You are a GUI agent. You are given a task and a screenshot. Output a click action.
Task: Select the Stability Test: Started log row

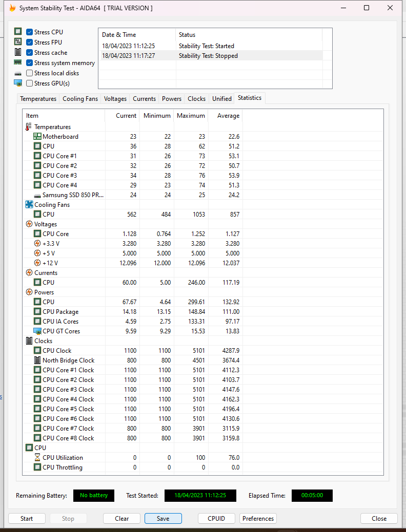click(x=210, y=46)
